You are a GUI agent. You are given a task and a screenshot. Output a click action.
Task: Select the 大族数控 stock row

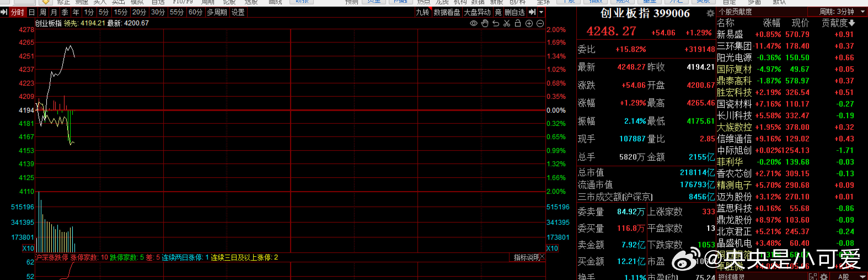[792, 127]
